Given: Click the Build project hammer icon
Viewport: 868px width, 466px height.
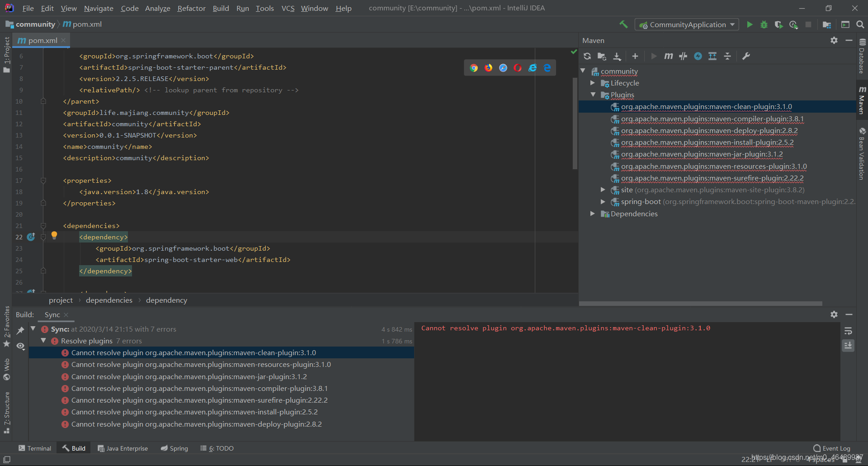Looking at the screenshot, I should coord(623,24).
